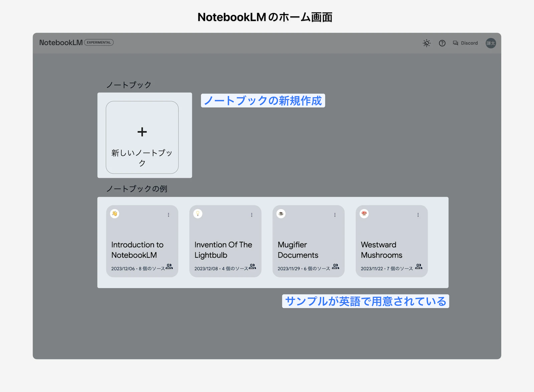Toggle the dark mode brightness icon
The image size is (534, 392).
tap(426, 43)
